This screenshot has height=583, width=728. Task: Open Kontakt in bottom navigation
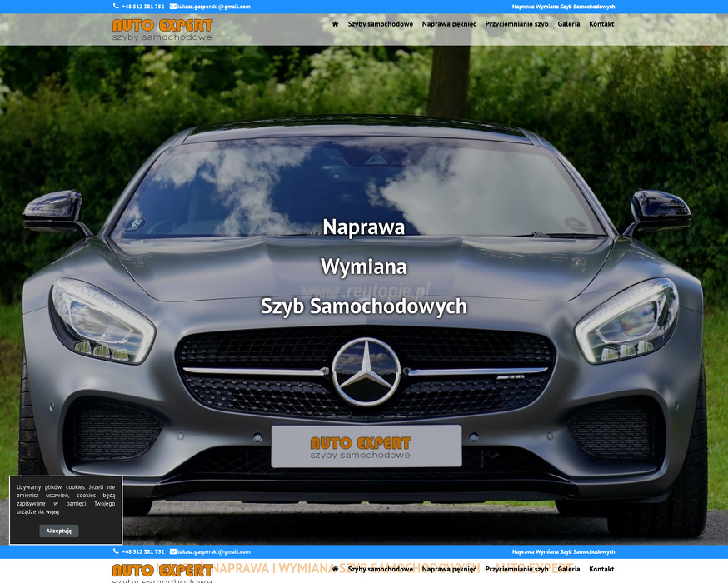[x=601, y=569]
